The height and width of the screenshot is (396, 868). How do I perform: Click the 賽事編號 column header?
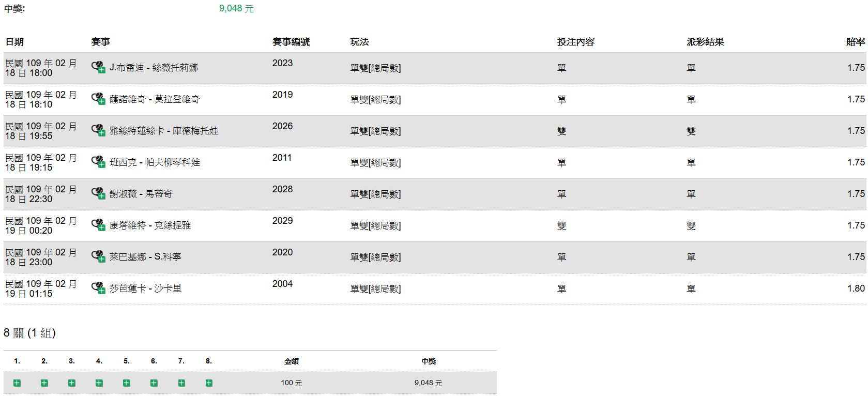pyautogui.click(x=291, y=42)
